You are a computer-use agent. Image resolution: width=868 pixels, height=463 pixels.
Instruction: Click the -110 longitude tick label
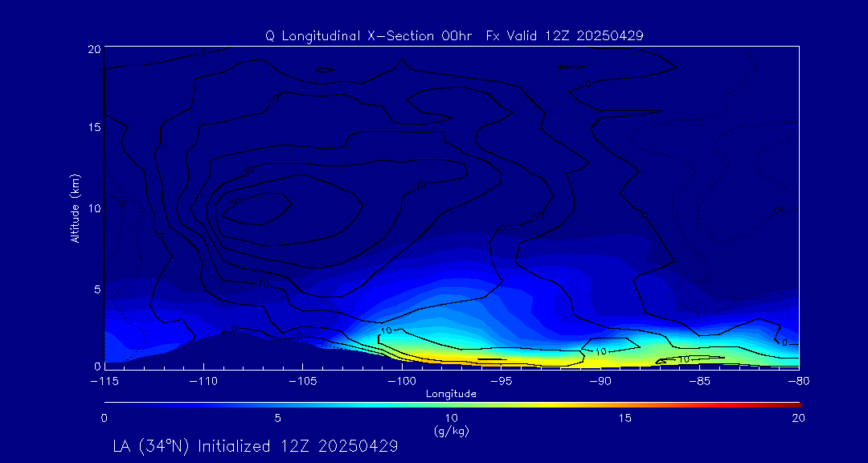pos(203,381)
